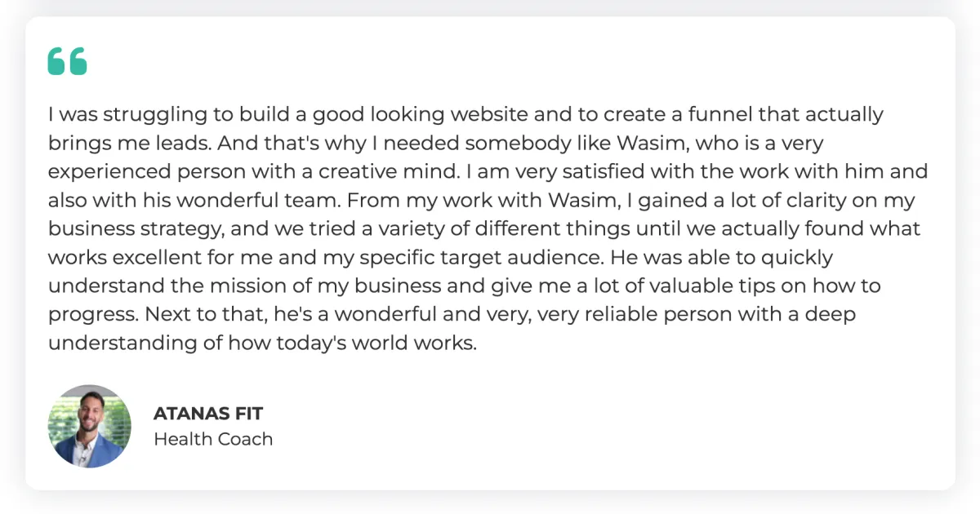Image resolution: width=980 pixels, height=514 pixels.
Task: Click the Health Coach subtitle
Action: pyautogui.click(x=213, y=439)
